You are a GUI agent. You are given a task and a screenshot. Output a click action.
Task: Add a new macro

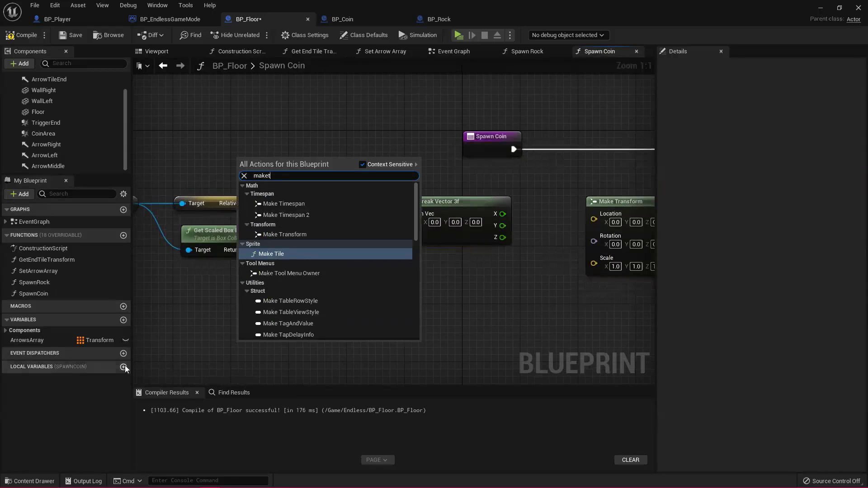pyautogui.click(x=123, y=306)
